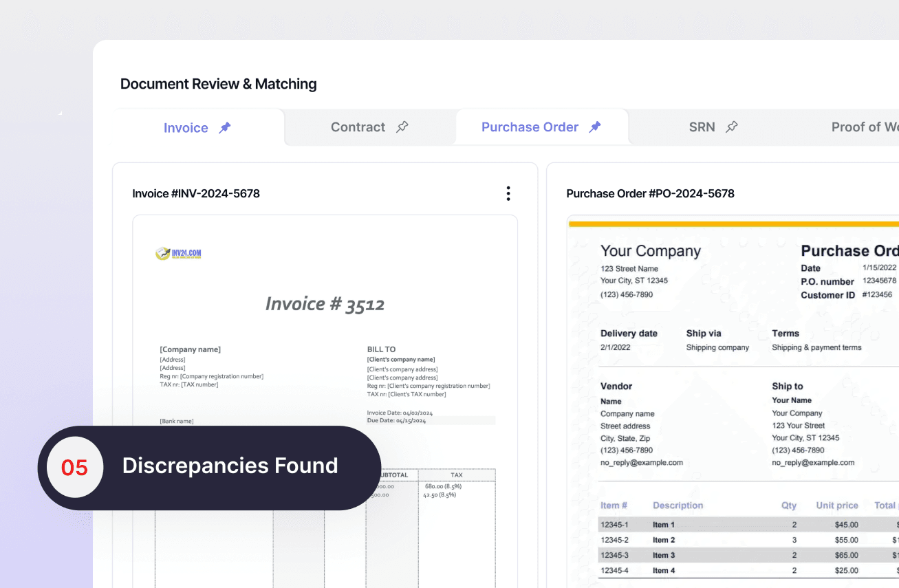The width and height of the screenshot is (899, 588).
Task: Click the Invoice #INV-2024-5678 title
Action: coord(196,193)
